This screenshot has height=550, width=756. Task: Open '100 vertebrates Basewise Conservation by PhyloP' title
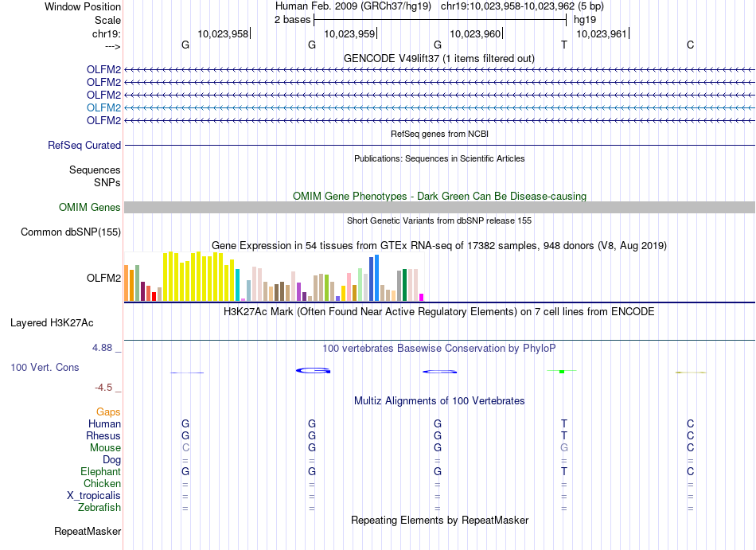(x=439, y=348)
